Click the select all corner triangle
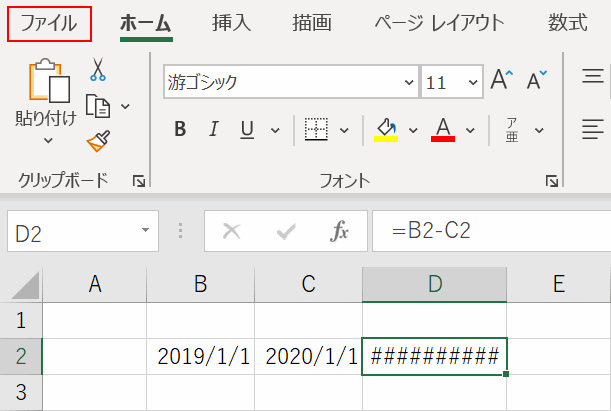The height and width of the screenshot is (411, 611). coord(26,285)
